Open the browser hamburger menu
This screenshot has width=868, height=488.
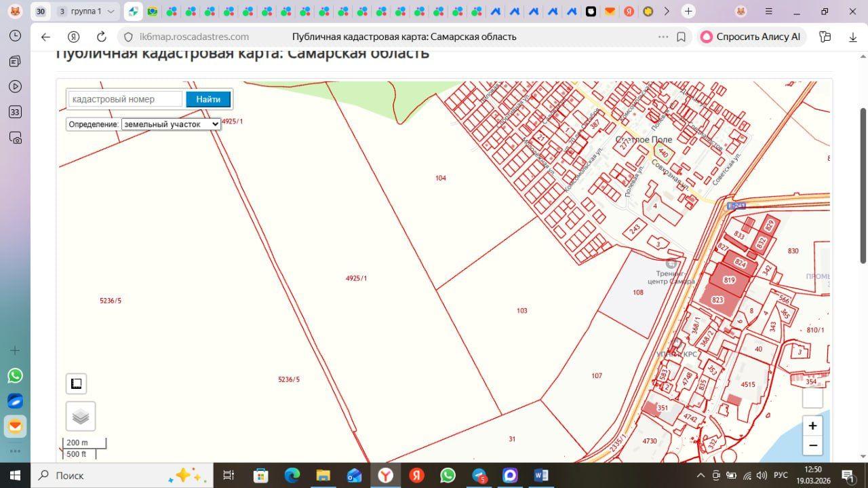(x=768, y=12)
